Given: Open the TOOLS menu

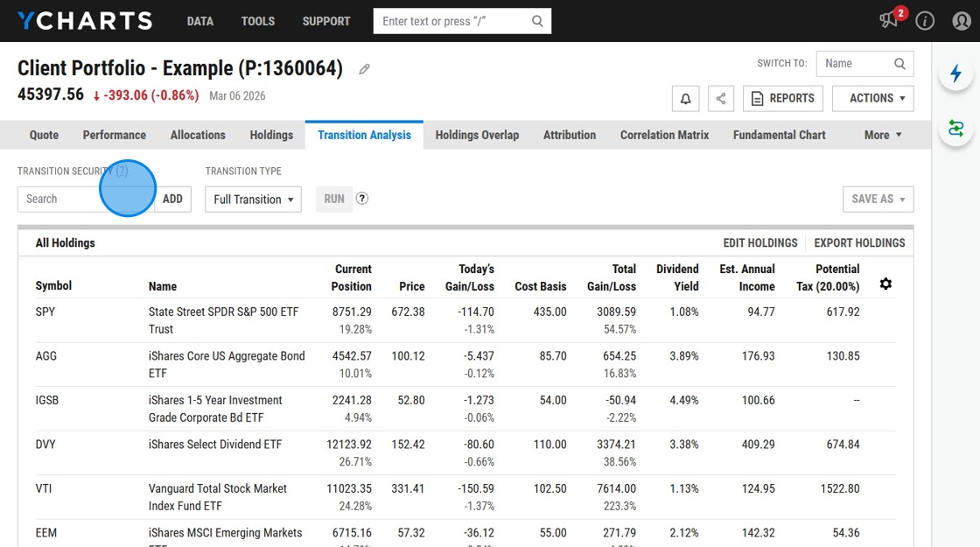Looking at the screenshot, I should point(258,21).
